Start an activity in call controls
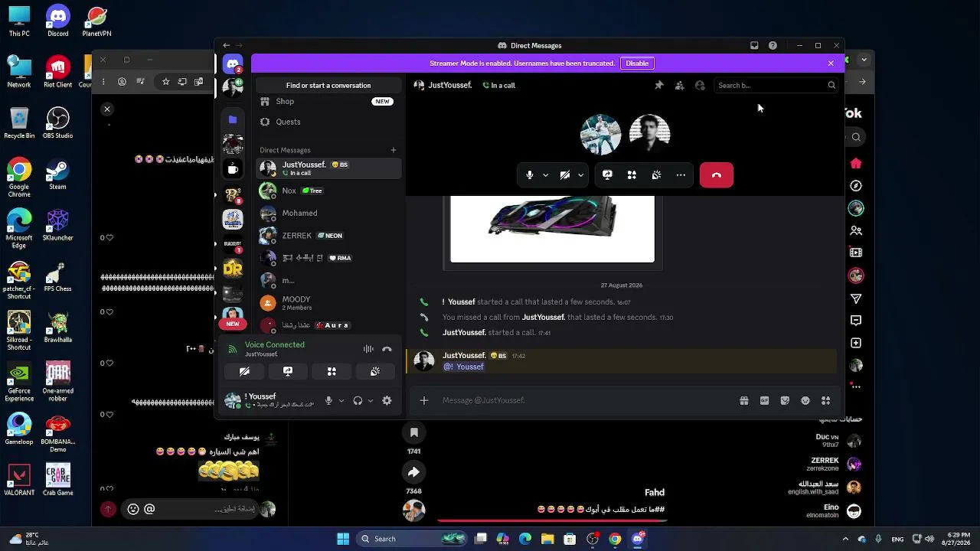 pos(632,175)
